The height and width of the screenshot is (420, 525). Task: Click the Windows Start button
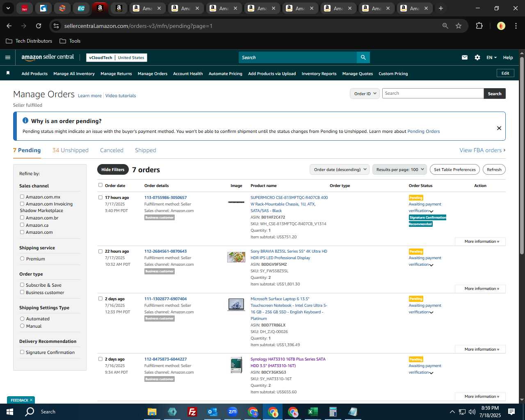[x=10, y=412]
